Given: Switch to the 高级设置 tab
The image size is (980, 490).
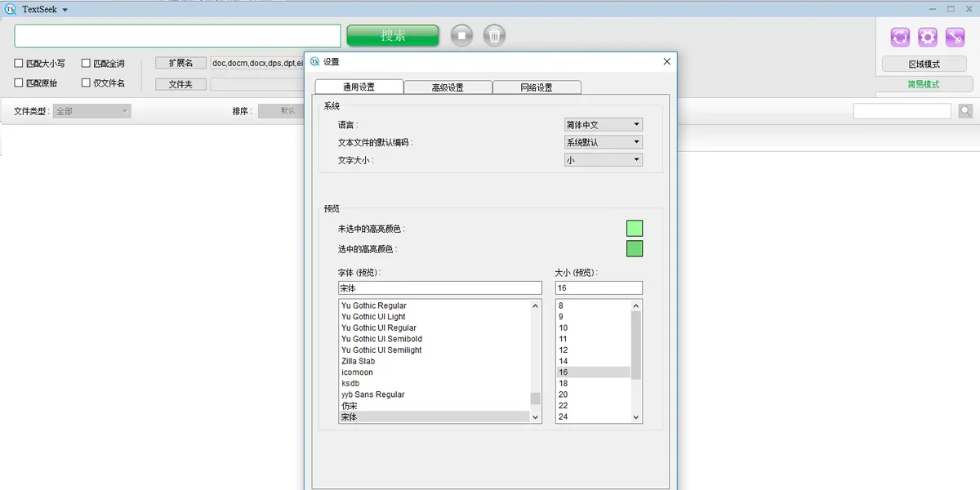Looking at the screenshot, I should pyautogui.click(x=448, y=87).
